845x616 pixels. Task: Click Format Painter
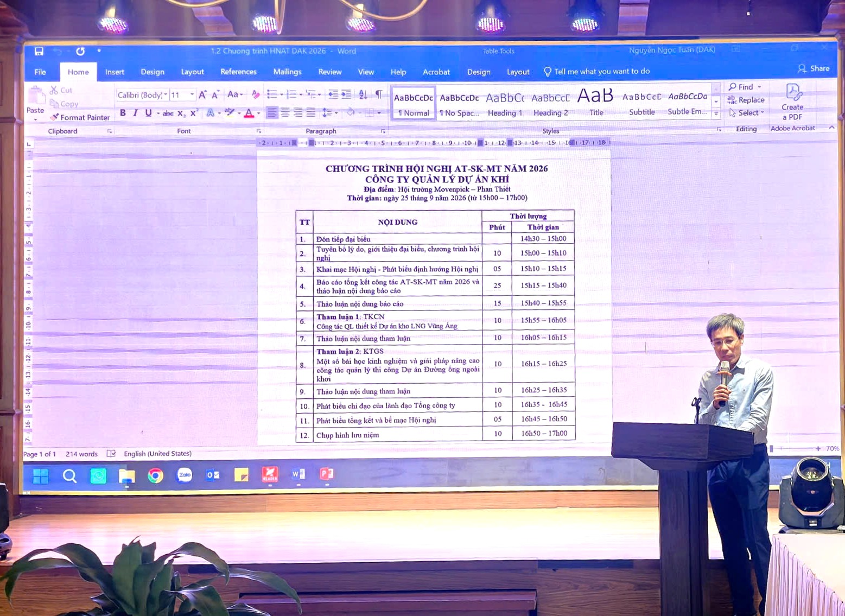pyautogui.click(x=80, y=117)
